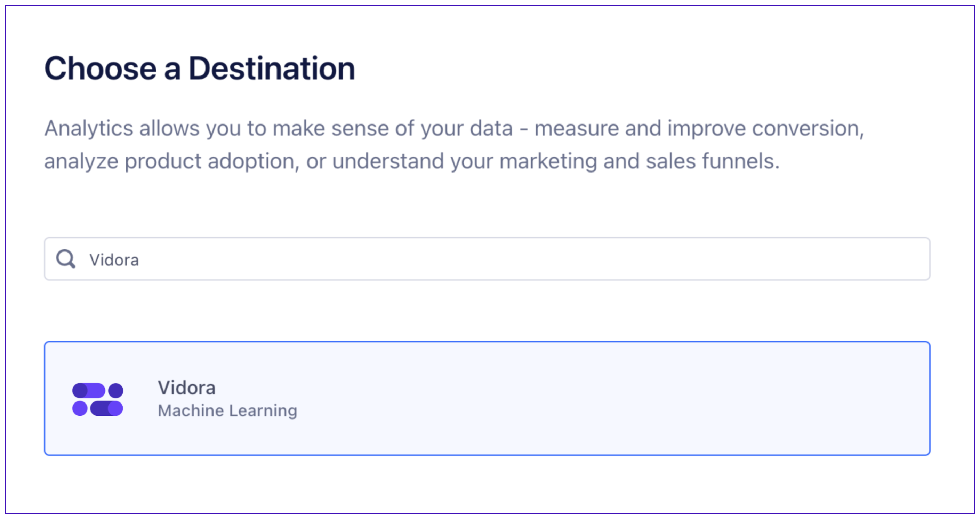The image size is (980, 519).
Task: Click blank space between search box and result
Action: pyautogui.click(x=487, y=311)
